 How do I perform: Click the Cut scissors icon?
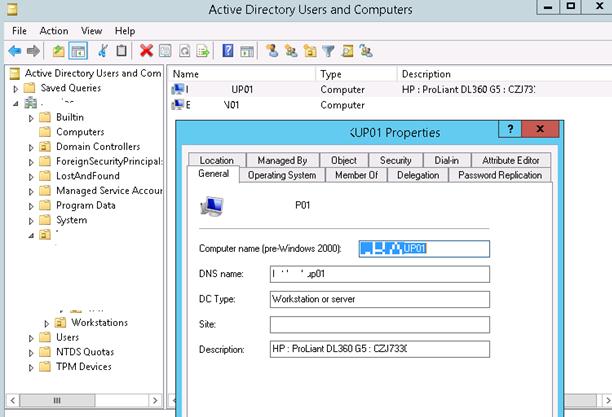pos(102,51)
